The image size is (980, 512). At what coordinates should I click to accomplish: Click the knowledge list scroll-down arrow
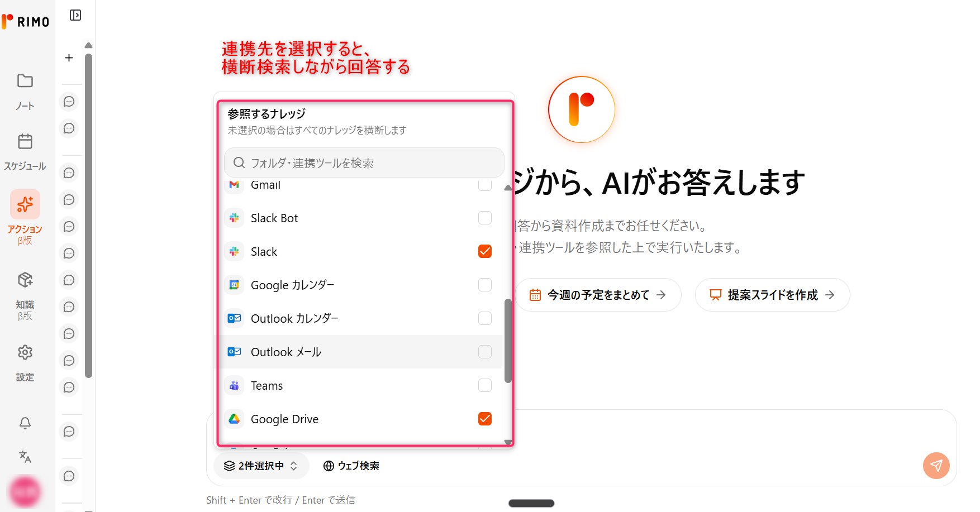click(x=508, y=442)
